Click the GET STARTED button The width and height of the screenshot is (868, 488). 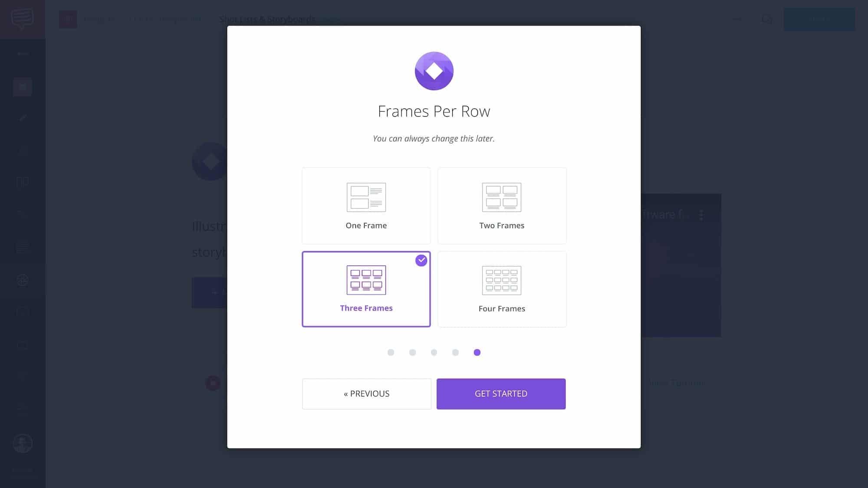(501, 393)
